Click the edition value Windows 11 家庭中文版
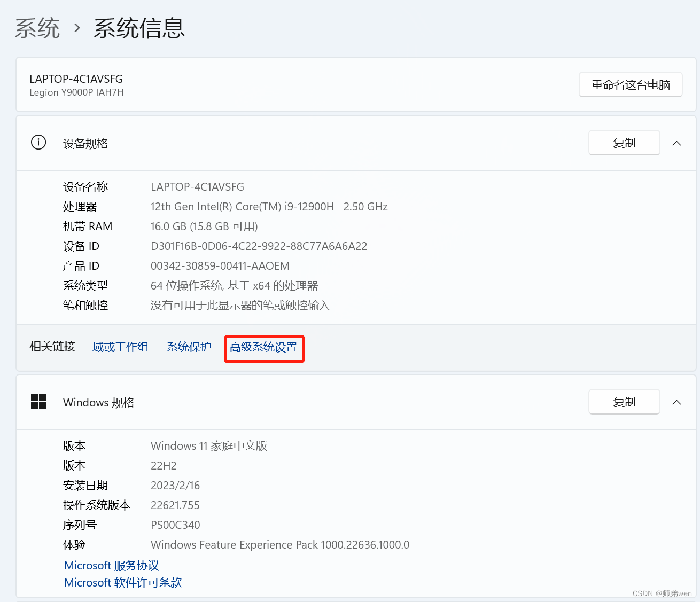The width and height of the screenshot is (700, 602). pos(209,446)
